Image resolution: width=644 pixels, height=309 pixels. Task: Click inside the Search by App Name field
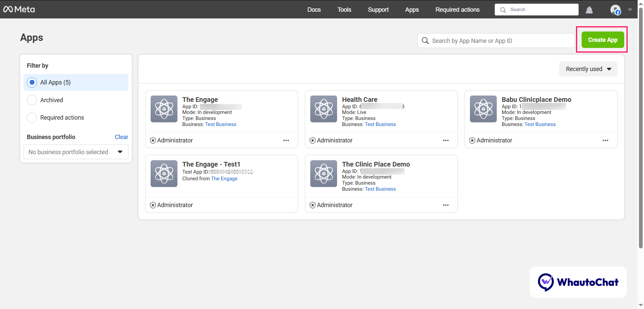(486, 41)
